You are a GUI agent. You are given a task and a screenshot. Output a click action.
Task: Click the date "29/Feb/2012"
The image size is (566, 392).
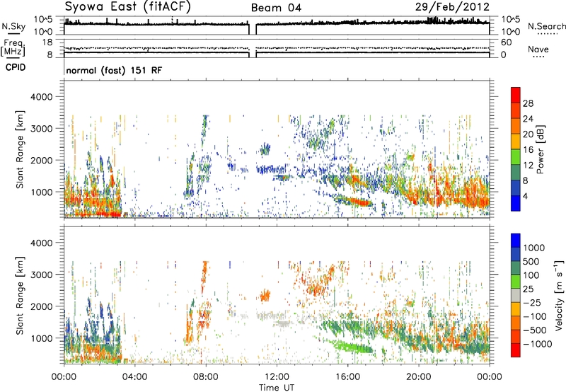tap(452, 7)
